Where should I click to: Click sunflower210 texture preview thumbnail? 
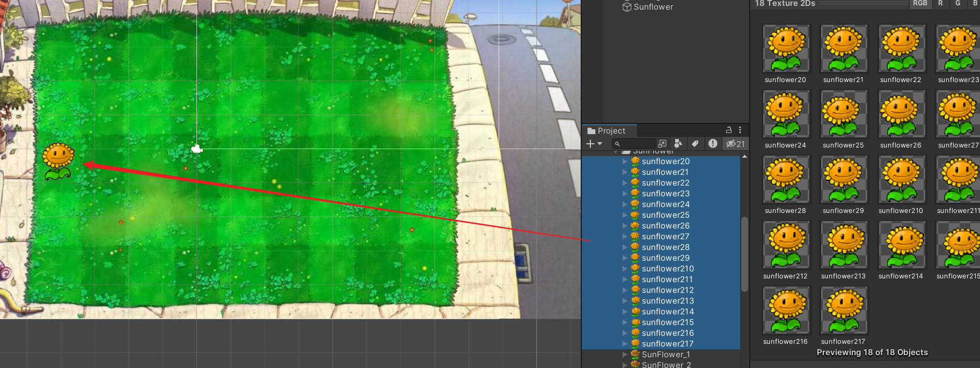902,179
